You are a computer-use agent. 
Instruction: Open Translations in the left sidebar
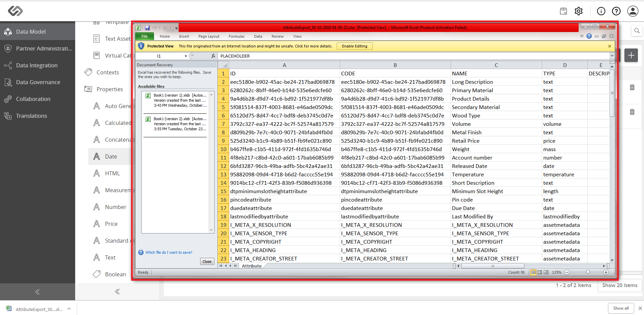point(38,116)
